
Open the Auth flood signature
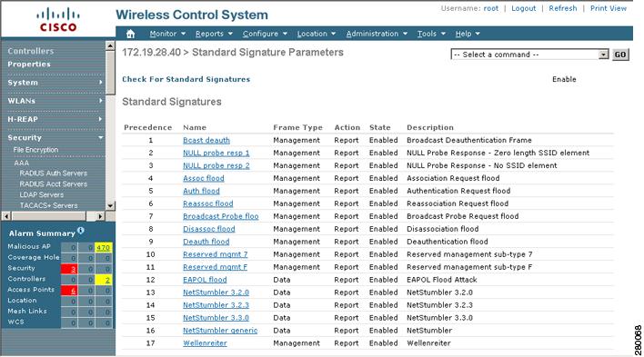pyautogui.click(x=201, y=192)
